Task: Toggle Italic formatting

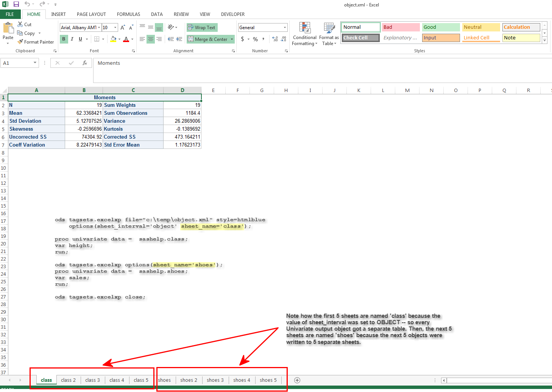Action: pos(72,39)
